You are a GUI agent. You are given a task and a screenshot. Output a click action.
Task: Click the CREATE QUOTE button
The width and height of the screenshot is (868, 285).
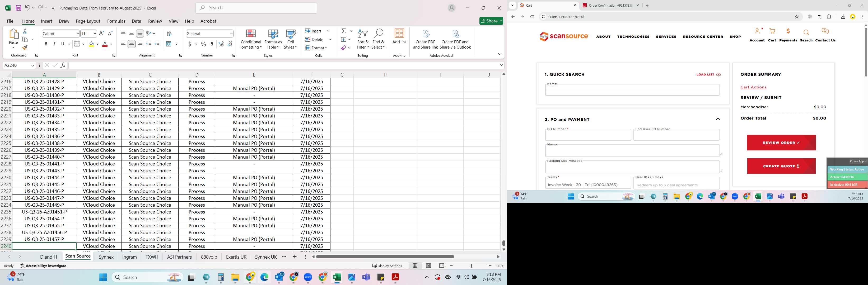(781, 166)
